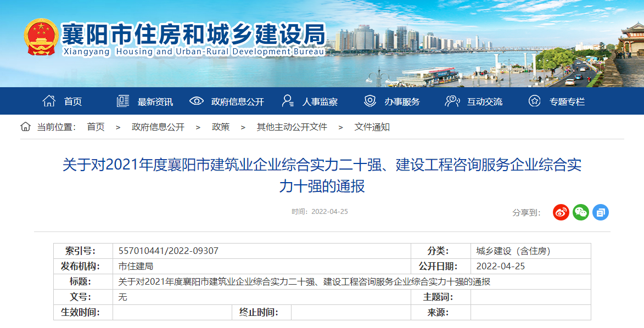
Task: Click the people icon for 互动交流
Action: (x=452, y=100)
